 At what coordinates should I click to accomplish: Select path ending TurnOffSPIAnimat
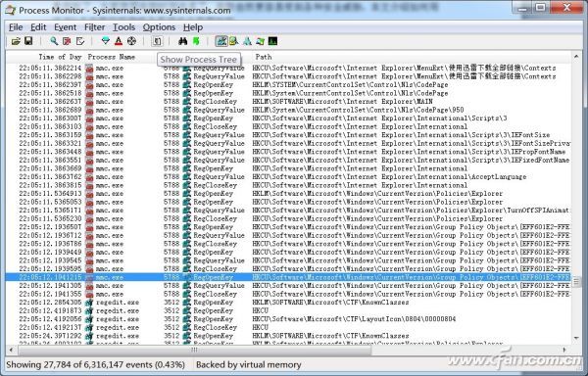pyautogui.click(x=411, y=211)
